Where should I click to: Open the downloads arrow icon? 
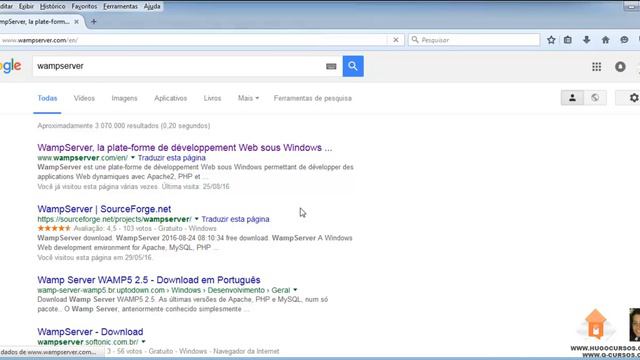coord(587,40)
